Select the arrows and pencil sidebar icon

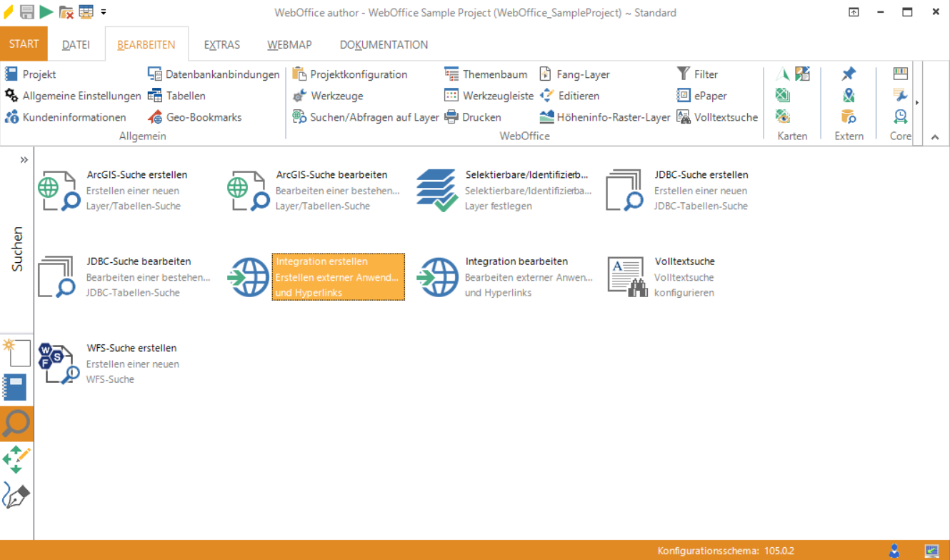coord(16,459)
